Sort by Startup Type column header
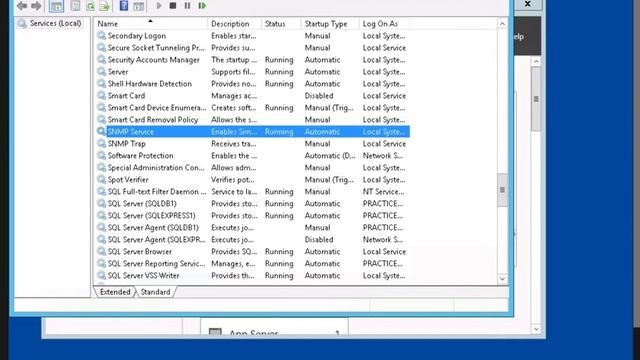Image resolution: width=640 pixels, height=360 pixels. [x=330, y=24]
